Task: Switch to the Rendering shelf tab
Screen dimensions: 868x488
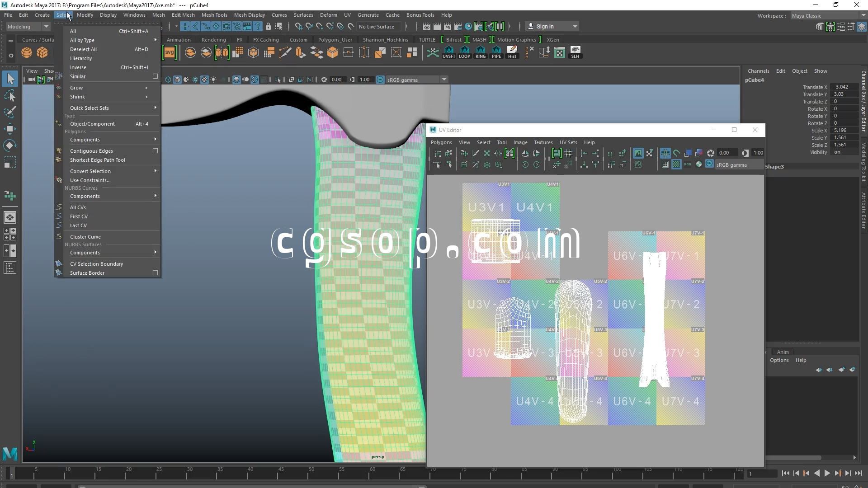Action: tap(213, 40)
